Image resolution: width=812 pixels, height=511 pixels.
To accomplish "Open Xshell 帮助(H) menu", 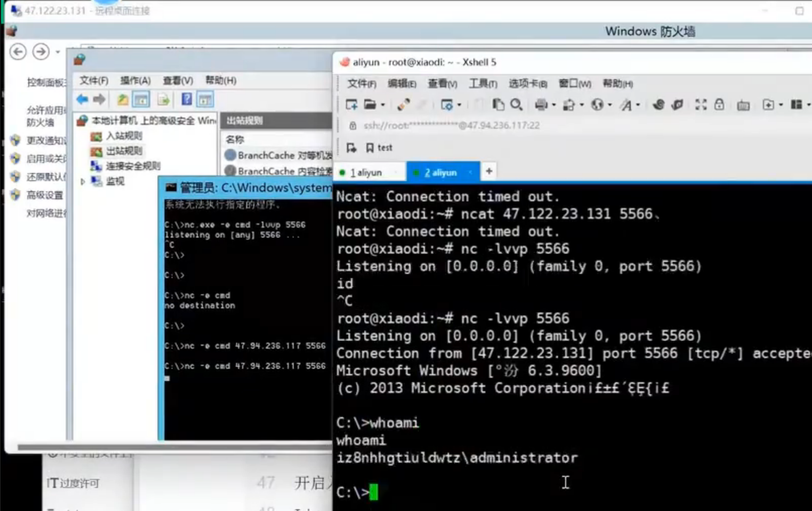I will [x=618, y=83].
